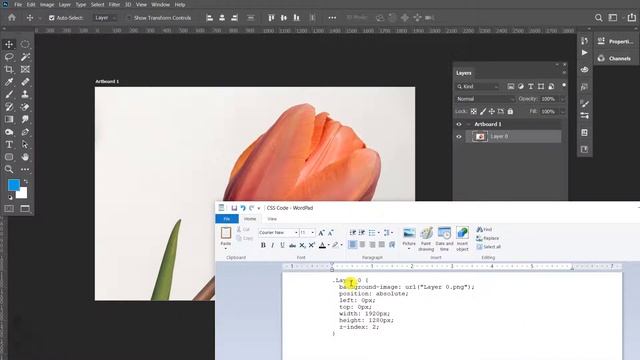Screen dimensions: 640x360
Task: Toggle Lock transparent pixels in Layers panel
Action: (473, 111)
